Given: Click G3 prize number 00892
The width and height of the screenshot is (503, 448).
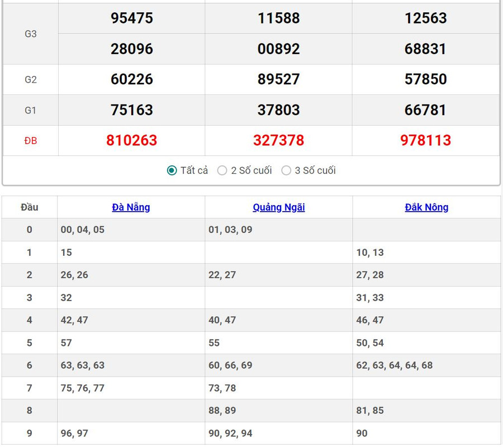Looking at the screenshot, I should tap(279, 49).
